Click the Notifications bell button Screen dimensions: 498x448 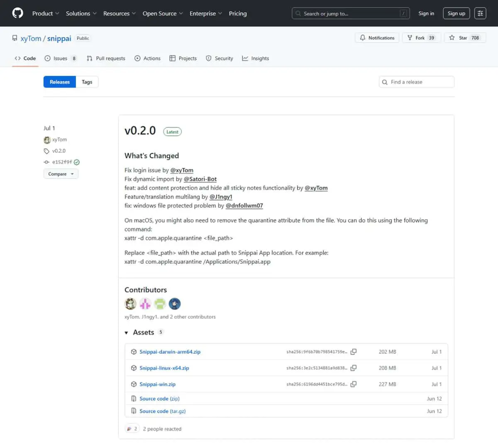(x=377, y=38)
